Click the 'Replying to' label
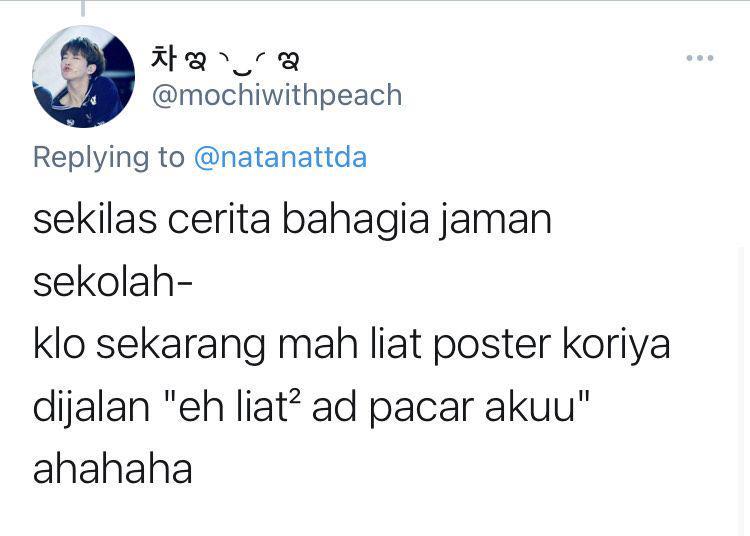This screenshot has width=750, height=536. (x=109, y=157)
